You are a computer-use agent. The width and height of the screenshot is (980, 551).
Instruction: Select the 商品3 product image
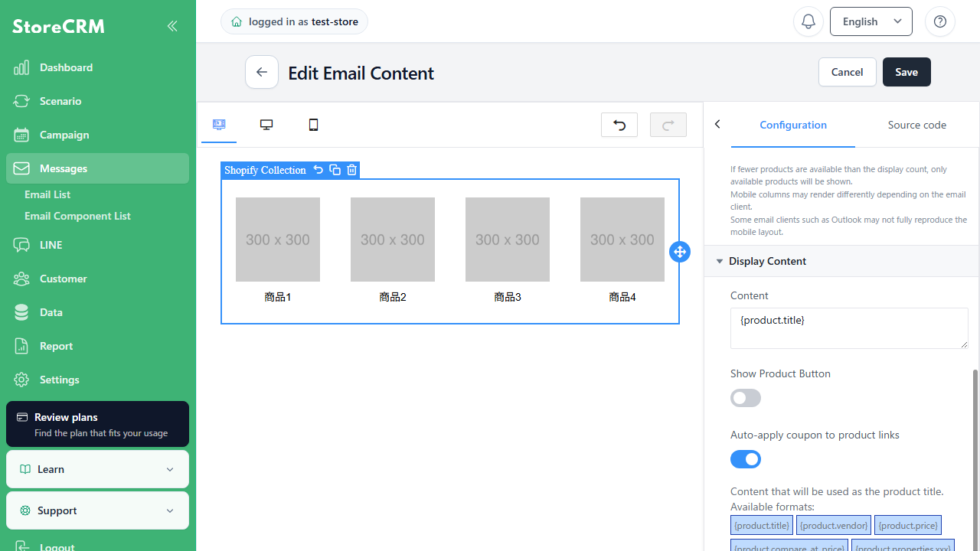(x=508, y=240)
